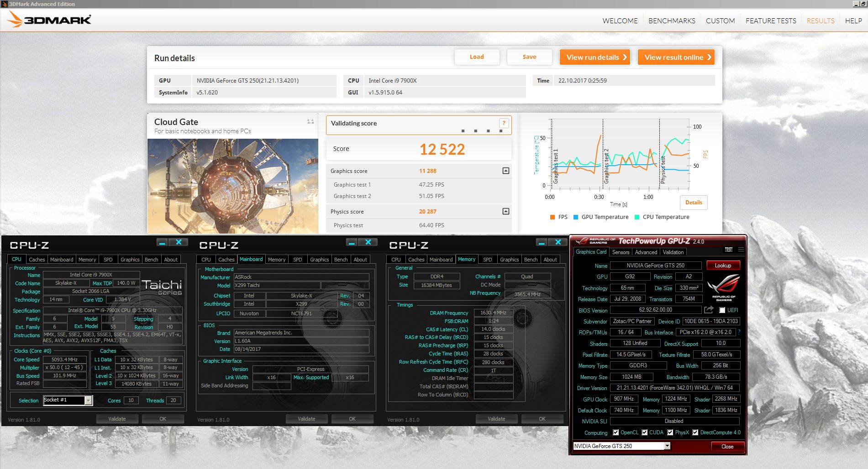This screenshot has width=868, height=469.
Task: Close the CPU-Z window showing the Memory tab
Action: pos(558,242)
